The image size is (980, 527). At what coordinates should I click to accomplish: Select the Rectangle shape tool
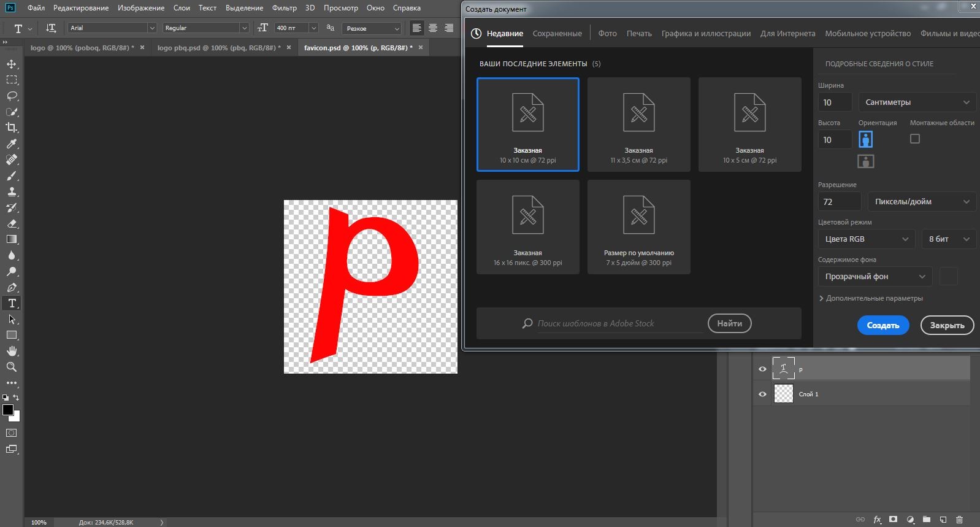pos(12,335)
